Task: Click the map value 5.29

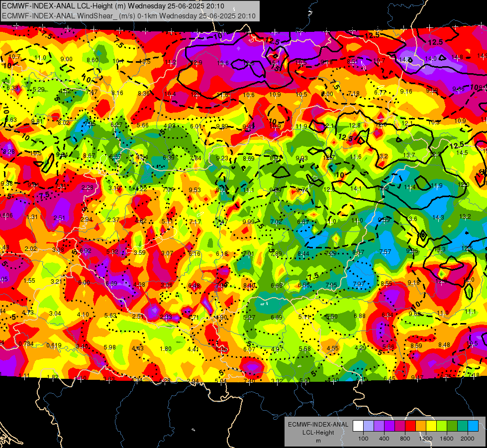Action: tap(38, 90)
